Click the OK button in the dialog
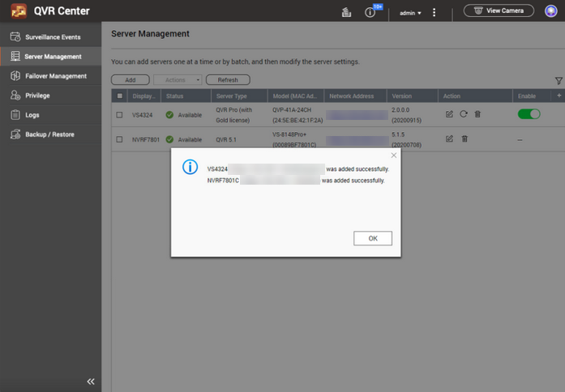Viewport: 565px width, 392px height. click(373, 238)
